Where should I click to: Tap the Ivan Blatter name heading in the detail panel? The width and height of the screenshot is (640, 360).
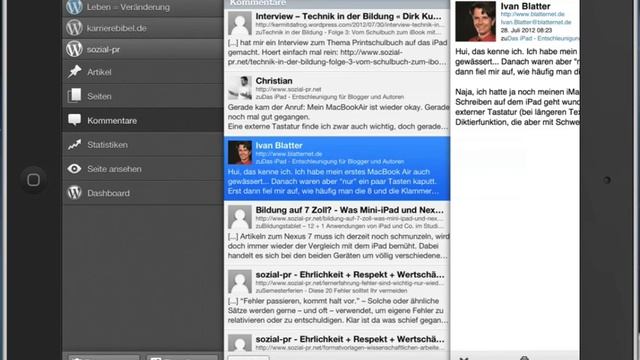tap(525, 6)
